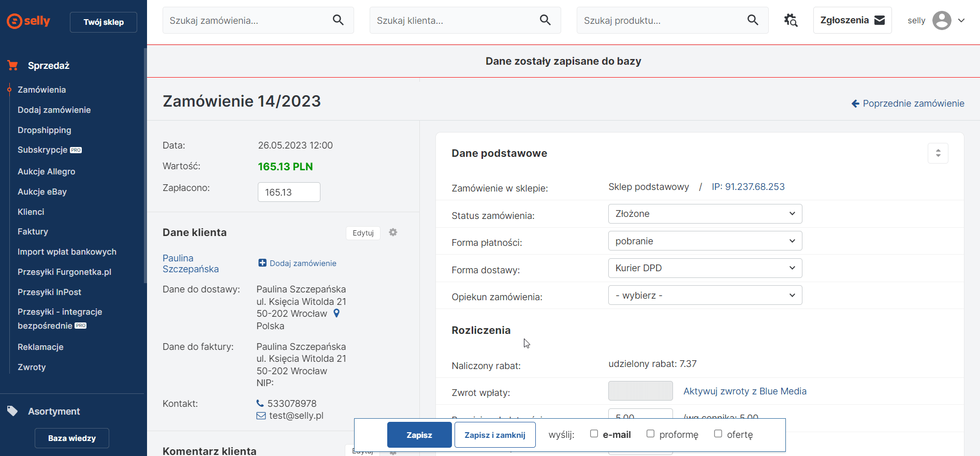Tick the proformę checkbox
Screen dimensions: 980x456
coord(650,434)
